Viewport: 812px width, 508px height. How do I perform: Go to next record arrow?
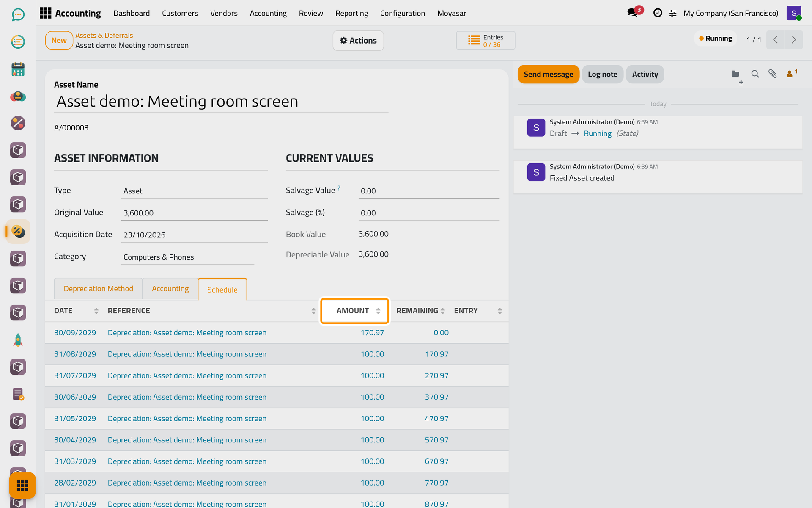(794, 40)
